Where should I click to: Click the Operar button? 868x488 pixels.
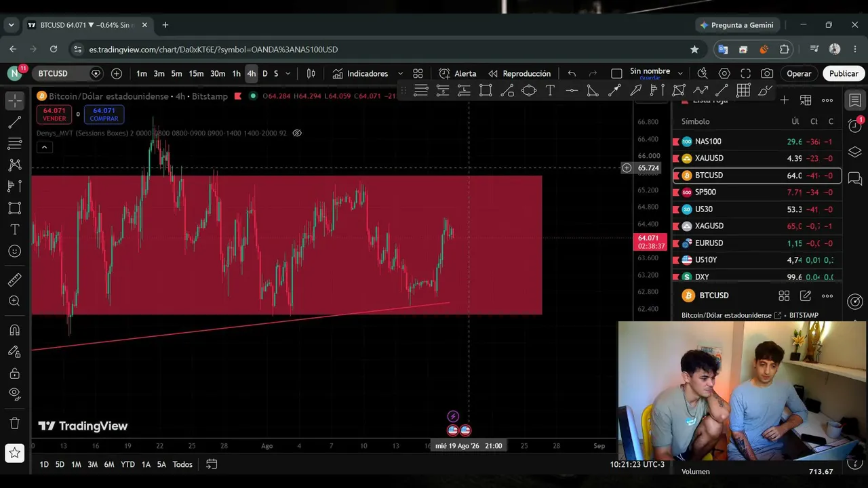(799, 73)
